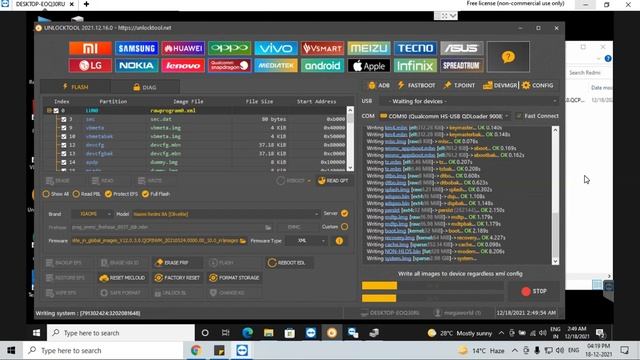Open Google Chrome in local taskbar
Viewport: 640px width, 360px height.
pyautogui.click(x=196, y=351)
